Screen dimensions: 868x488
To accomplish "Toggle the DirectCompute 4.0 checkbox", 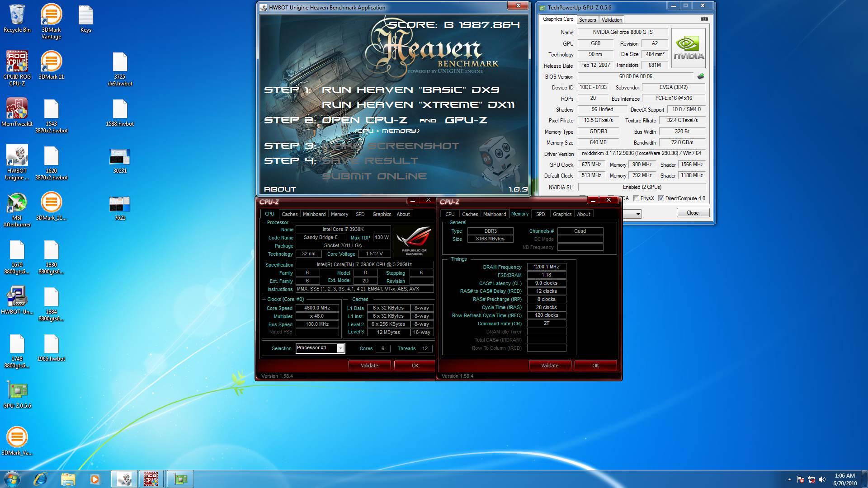I will tap(661, 198).
